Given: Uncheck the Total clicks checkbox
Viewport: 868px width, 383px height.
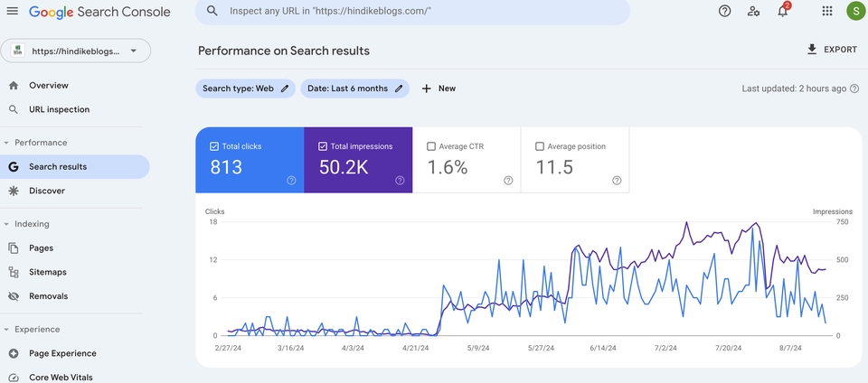Looking at the screenshot, I should point(214,146).
